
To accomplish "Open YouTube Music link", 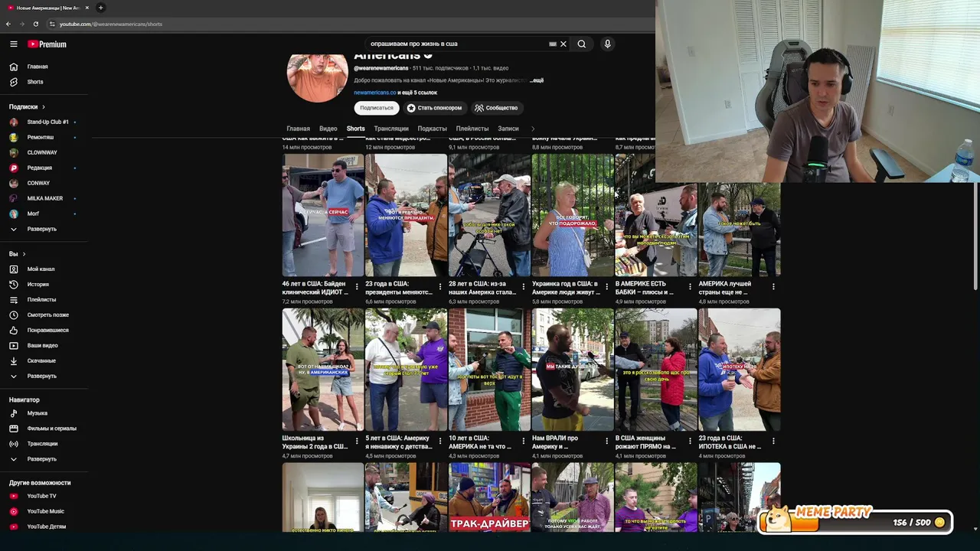I will [45, 511].
